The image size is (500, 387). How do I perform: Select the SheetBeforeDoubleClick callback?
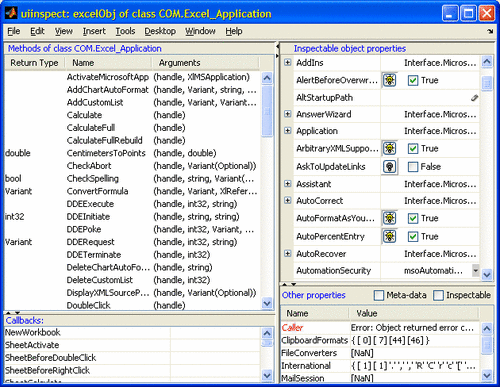(132, 358)
